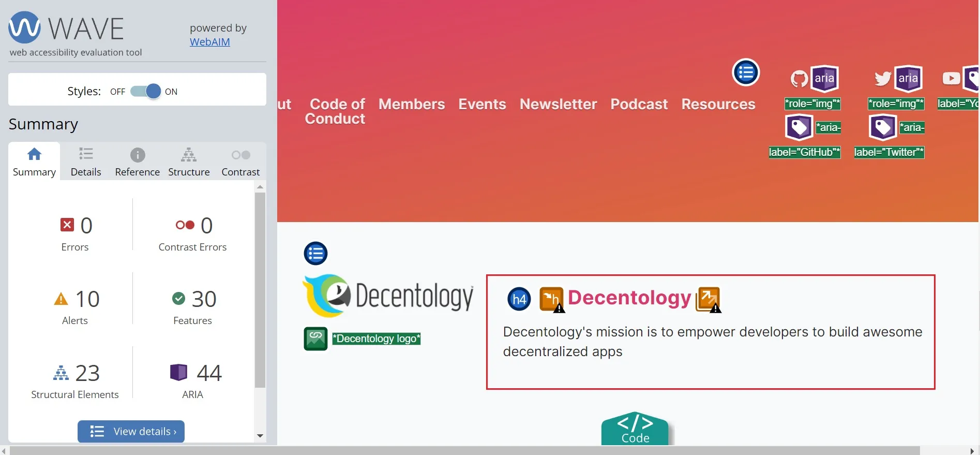Click the green Code icon
The width and height of the screenshot is (980, 455).
[x=635, y=428]
